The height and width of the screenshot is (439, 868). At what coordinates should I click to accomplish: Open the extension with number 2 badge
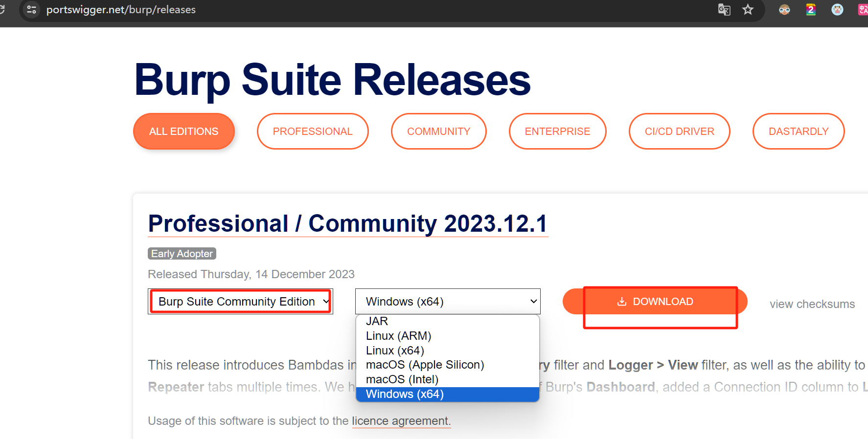coord(811,9)
